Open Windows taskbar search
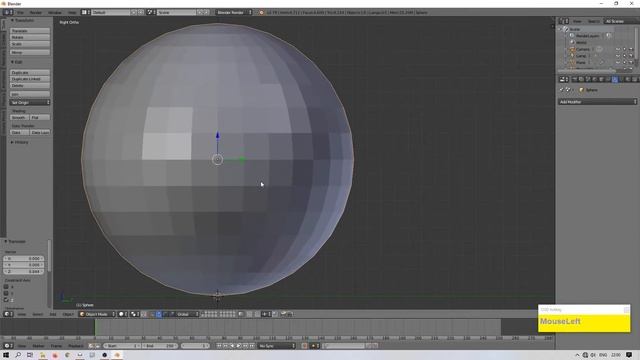 pyautogui.click(x=18, y=355)
